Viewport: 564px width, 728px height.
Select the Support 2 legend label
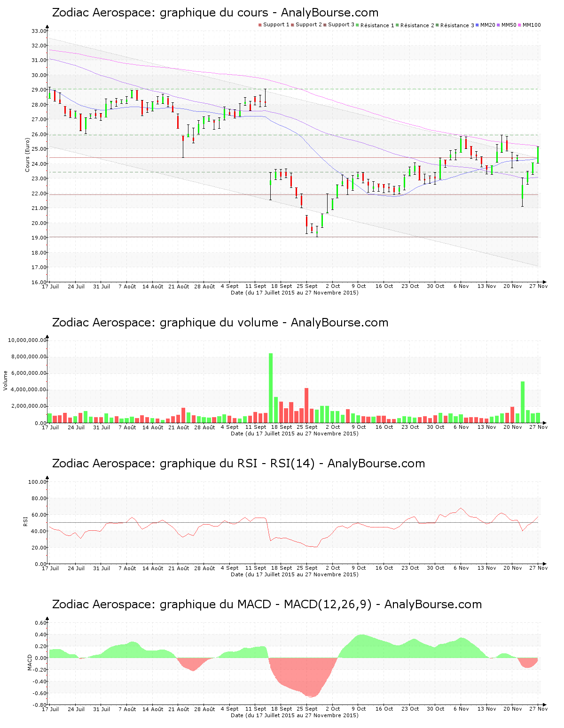coord(309,25)
